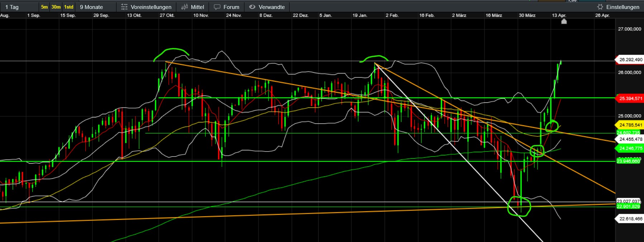Select the white 26.292,490 price label
This screenshot has height=242, width=644.
coord(630,60)
